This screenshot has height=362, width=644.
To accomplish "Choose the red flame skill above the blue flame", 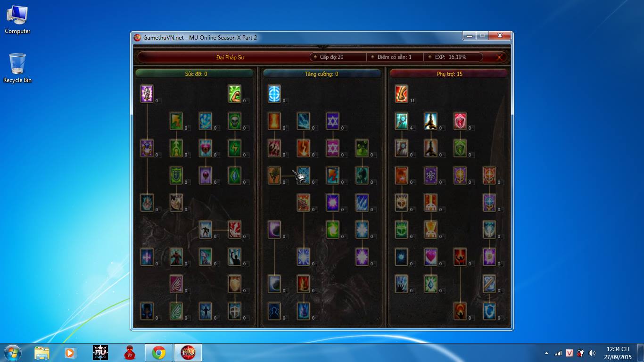I will 304,284.
